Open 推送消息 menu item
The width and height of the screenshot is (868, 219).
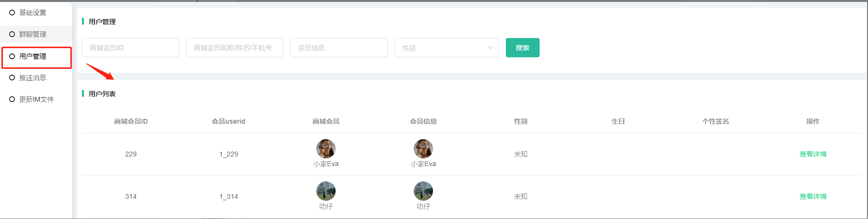click(33, 77)
